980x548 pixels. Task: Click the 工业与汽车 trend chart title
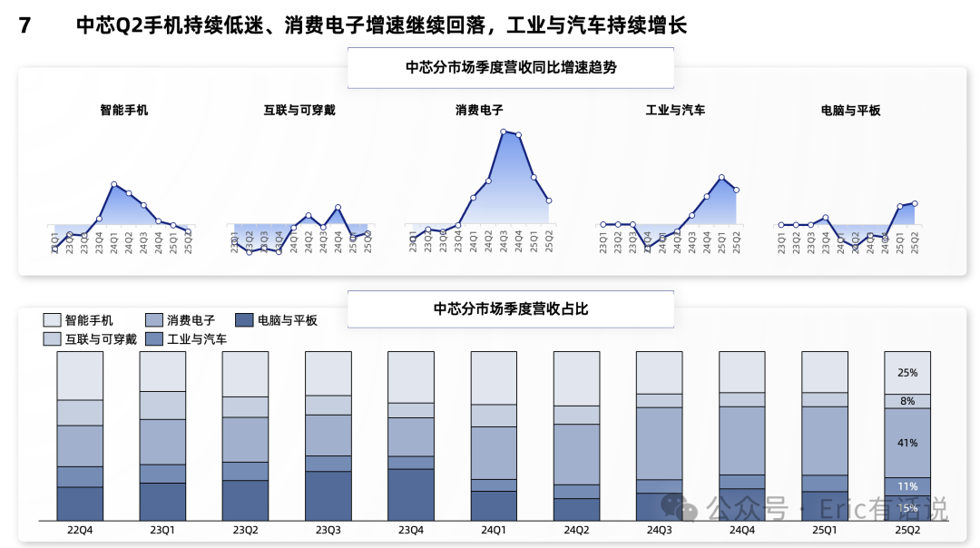tap(675, 110)
